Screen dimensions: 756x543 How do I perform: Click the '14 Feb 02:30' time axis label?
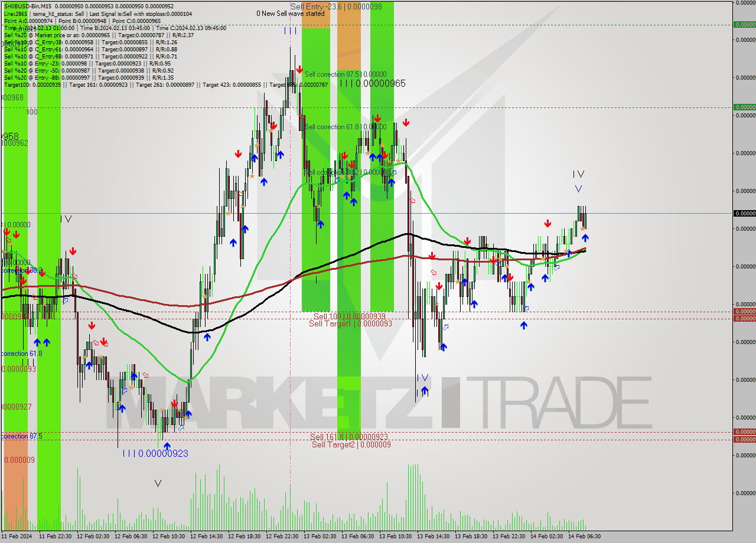[547, 537]
